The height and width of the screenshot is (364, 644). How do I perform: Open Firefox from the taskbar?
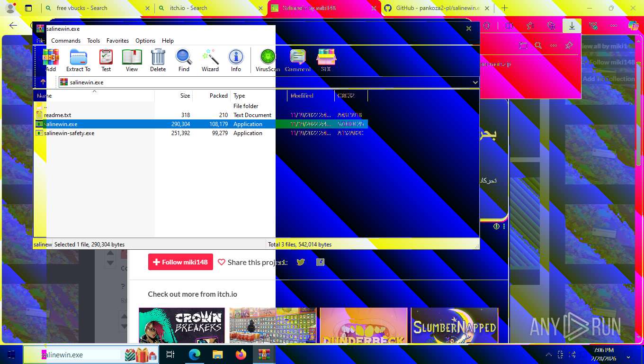pos(241,355)
